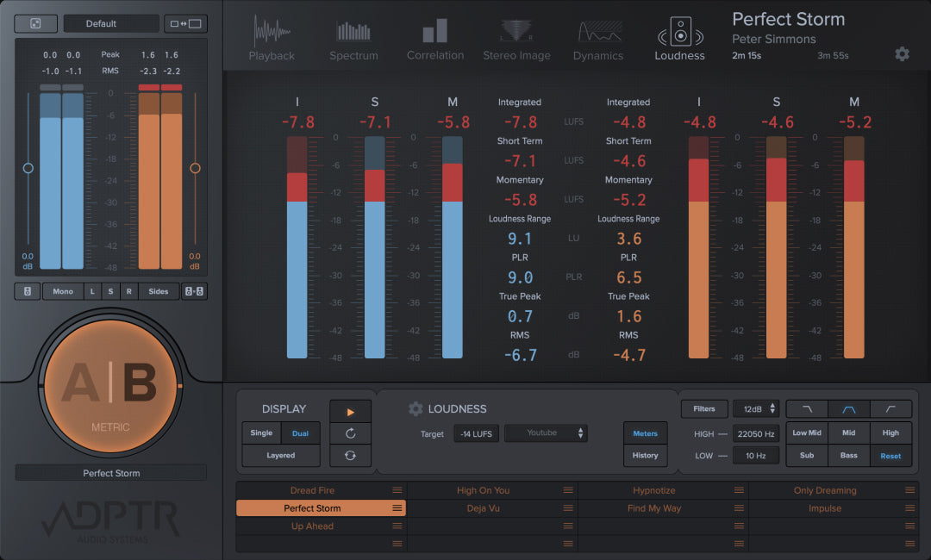The image size is (931, 560).
Task: Click the window resize toggle icon
Action: 185,24
